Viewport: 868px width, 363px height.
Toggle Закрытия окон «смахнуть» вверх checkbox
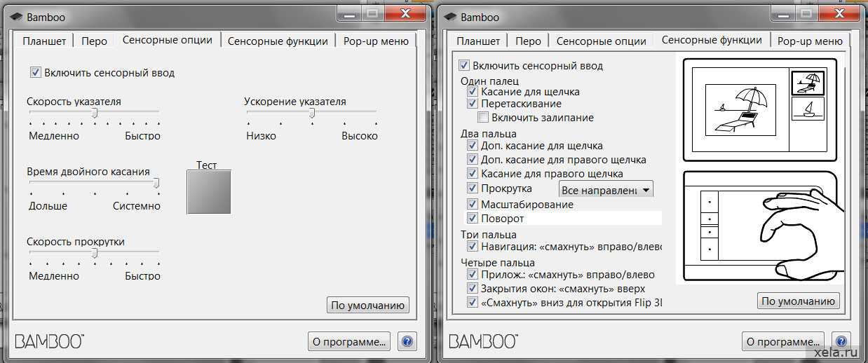click(x=473, y=288)
